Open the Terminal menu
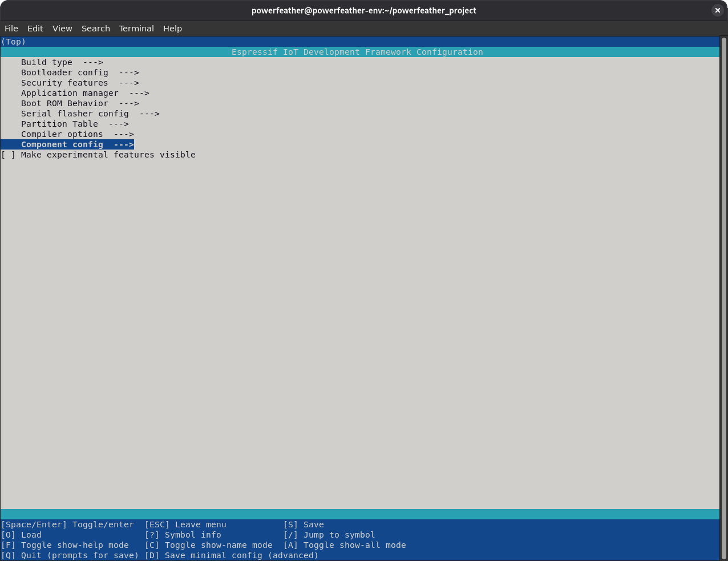Screen dimensions: 728x561 [136, 29]
